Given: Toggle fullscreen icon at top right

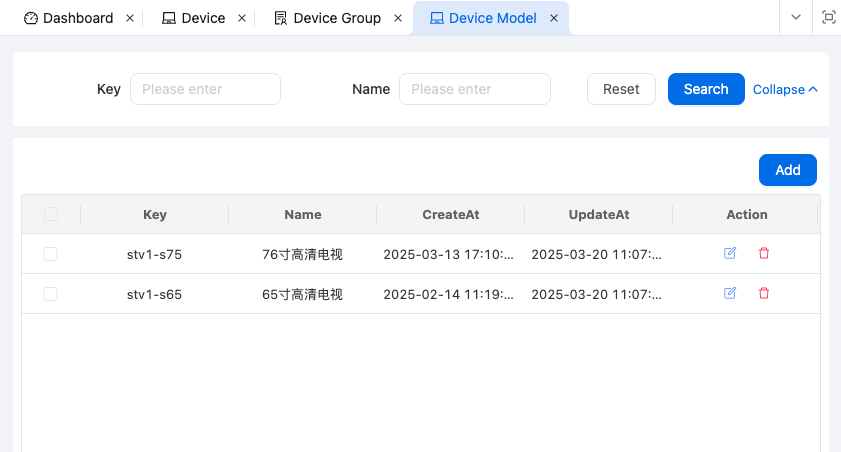Looking at the screenshot, I should [828, 18].
